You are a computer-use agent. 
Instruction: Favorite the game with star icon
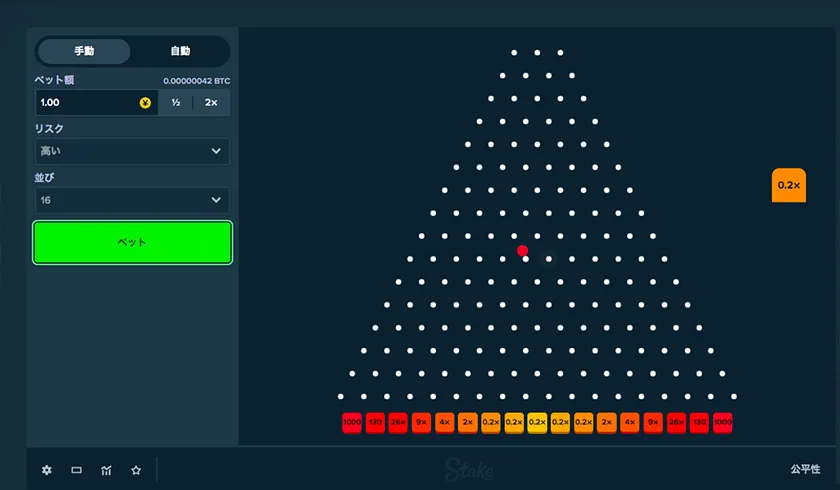[x=136, y=470]
